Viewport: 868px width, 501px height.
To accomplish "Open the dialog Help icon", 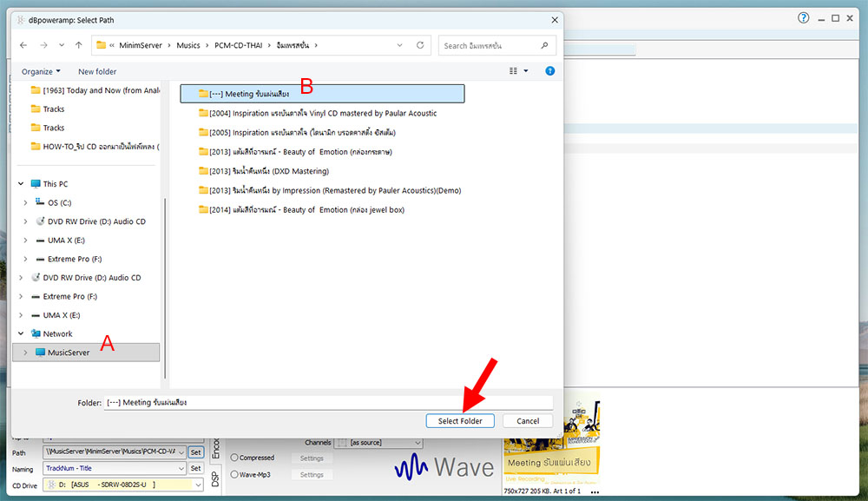I will point(549,71).
